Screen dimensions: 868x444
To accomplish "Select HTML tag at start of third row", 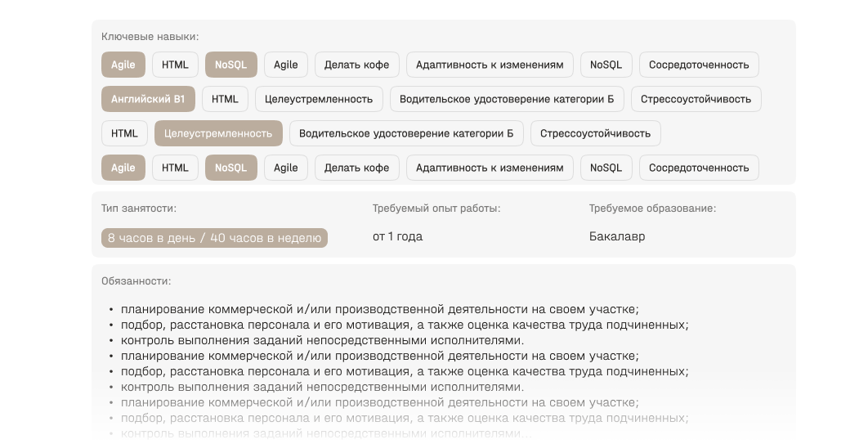I will coord(124,133).
